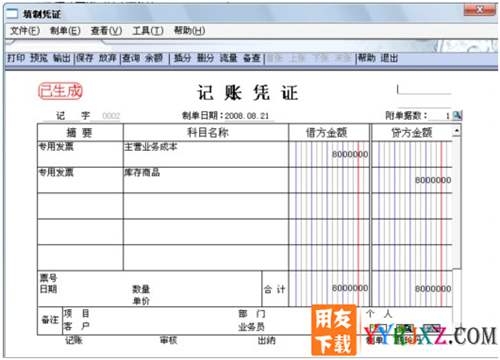Click 流量 toolbar button

click(228, 58)
